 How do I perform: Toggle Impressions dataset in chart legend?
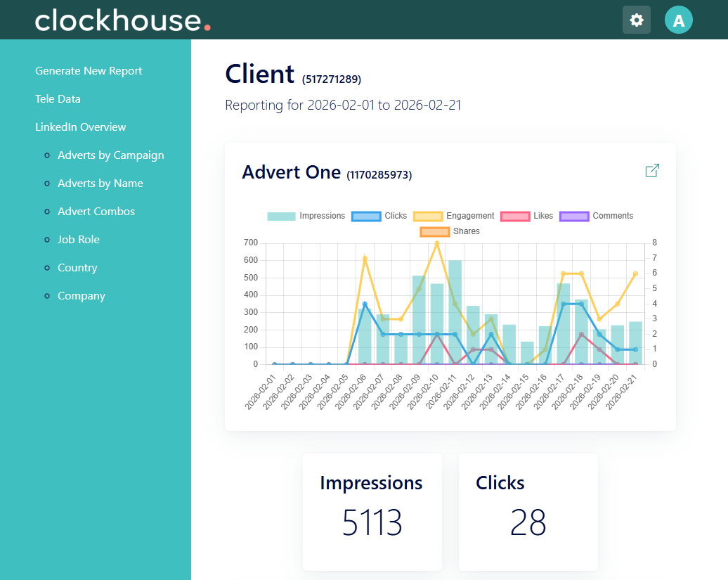pyautogui.click(x=306, y=216)
